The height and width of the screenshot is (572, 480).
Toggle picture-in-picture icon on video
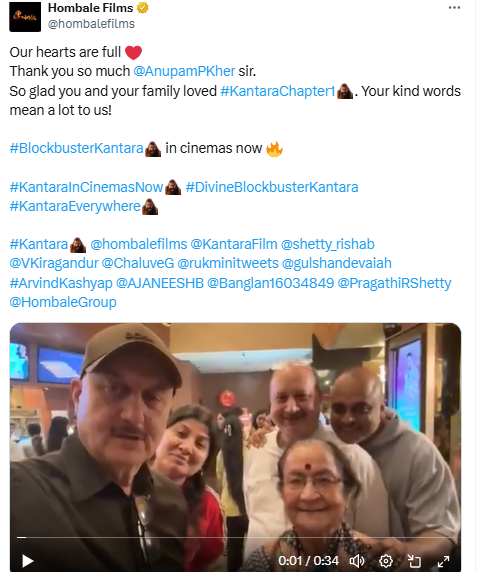[x=414, y=561]
